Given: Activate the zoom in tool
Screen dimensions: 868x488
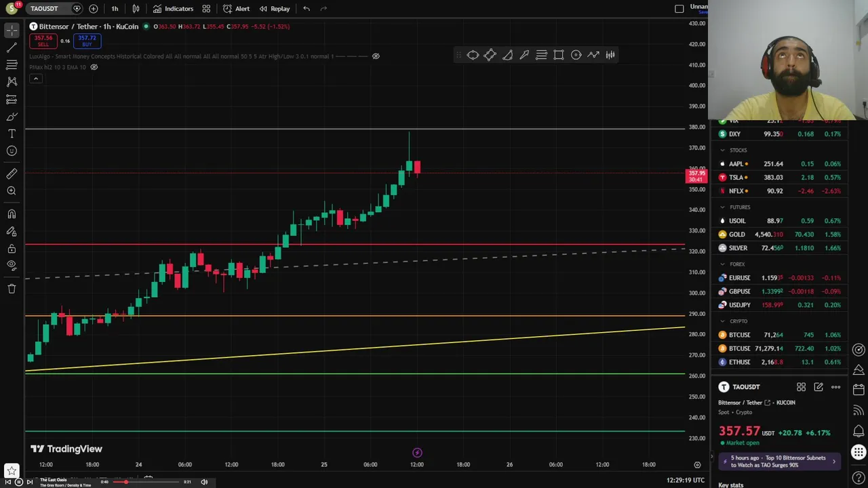Looking at the screenshot, I should point(12,191).
